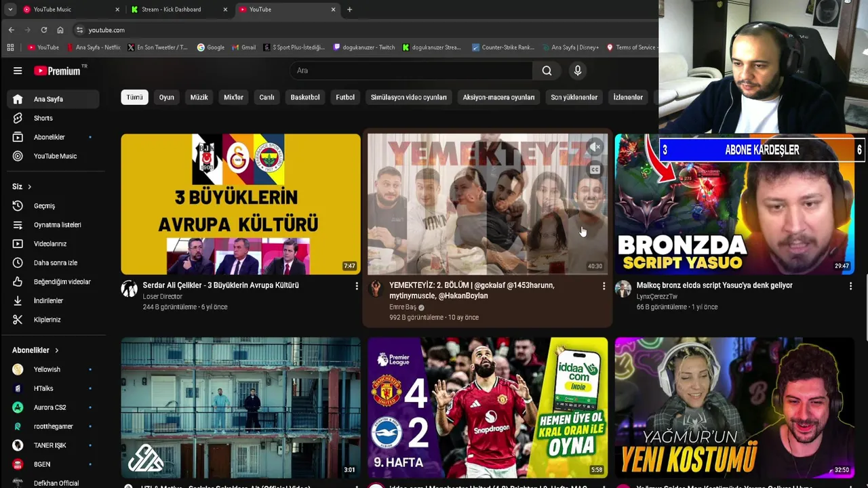Select İzlenenler chip

click(x=628, y=97)
